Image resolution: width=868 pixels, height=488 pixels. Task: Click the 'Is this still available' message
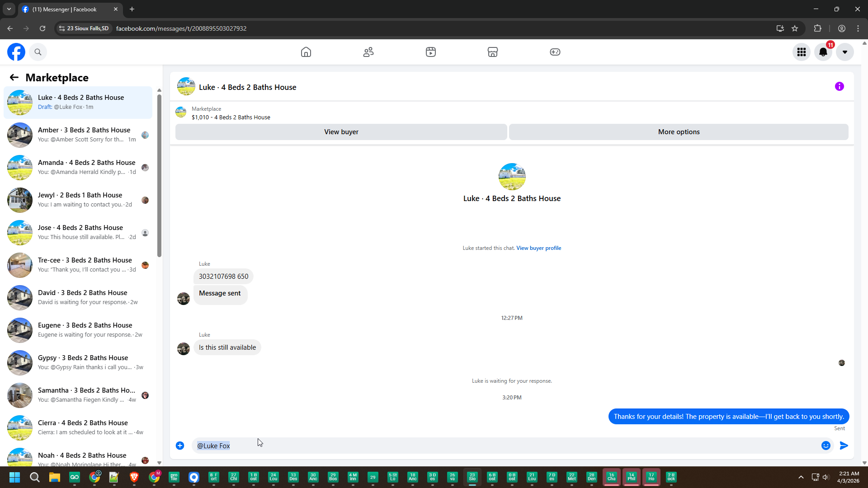pos(227,347)
